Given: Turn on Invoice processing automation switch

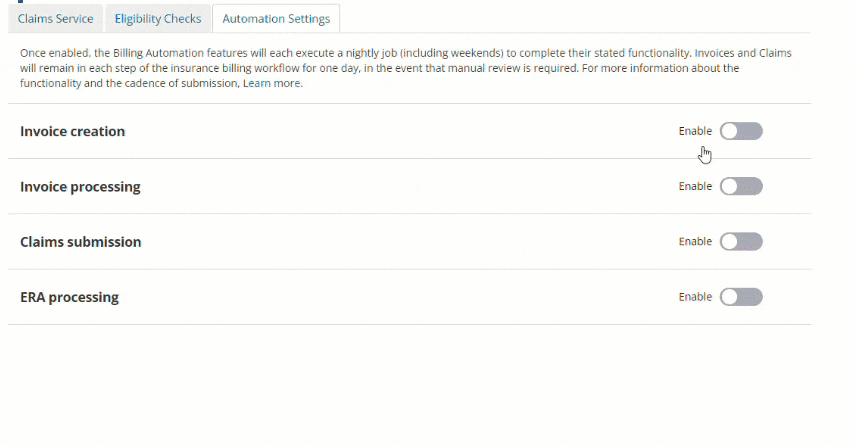Looking at the screenshot, I should (741, 186).
